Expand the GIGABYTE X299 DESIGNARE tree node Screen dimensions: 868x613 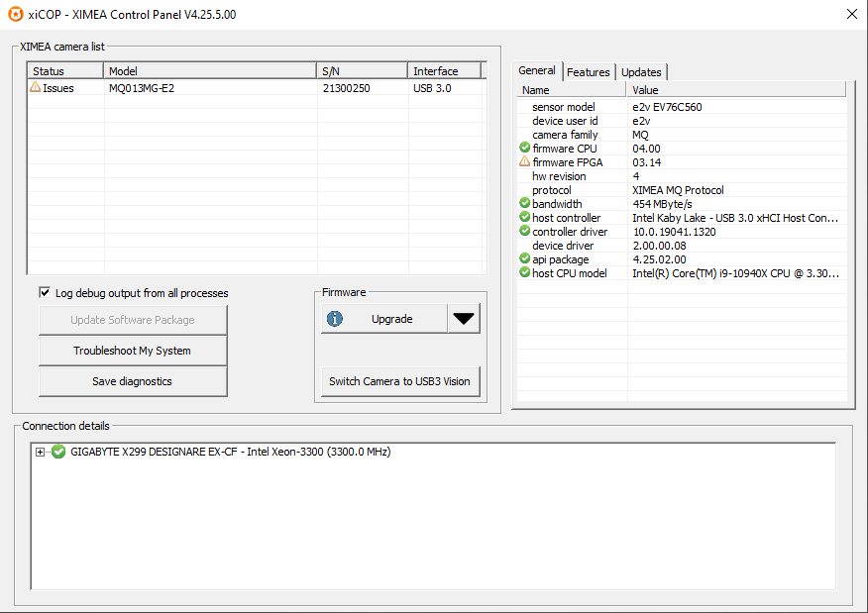coord(40,452)
